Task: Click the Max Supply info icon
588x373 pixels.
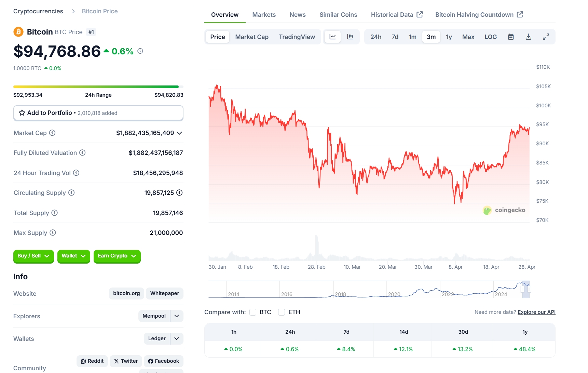Action: pyautogui.click(x=53, y=232)
